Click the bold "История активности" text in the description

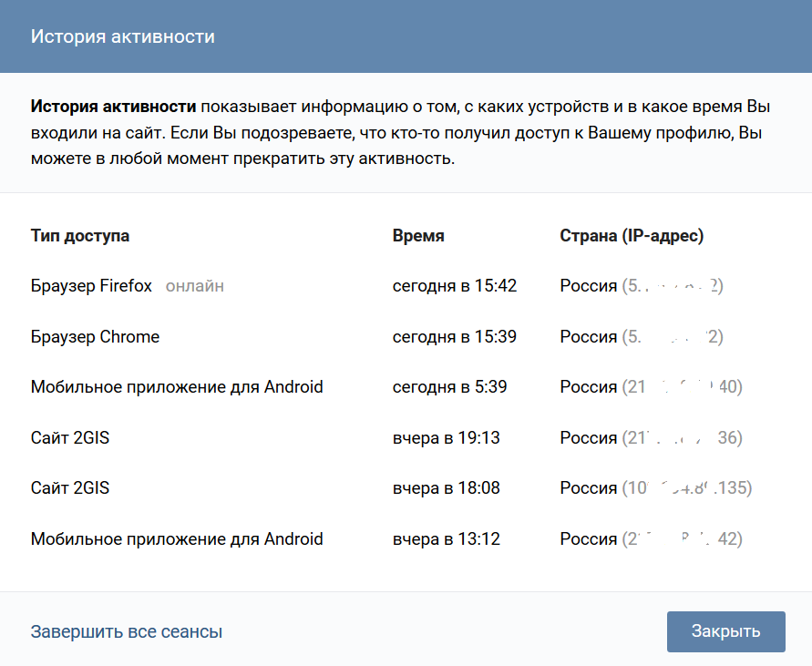(x=113, y=105)
